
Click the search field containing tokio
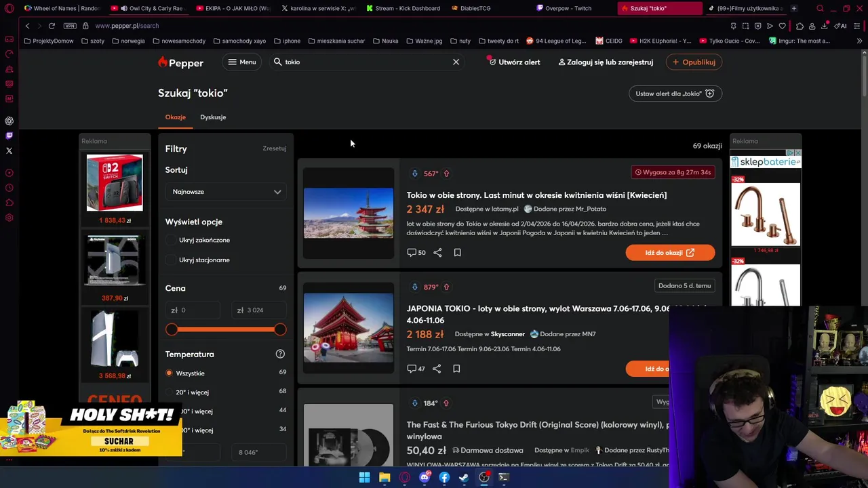(x=366, y=62)
